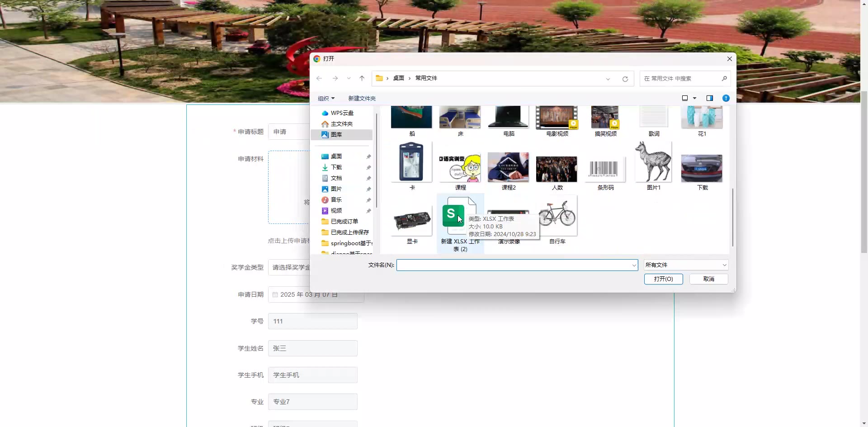This screenshot has height=427, width=868.
Task: Select the 卡 image file
Action: click(412, 166)
